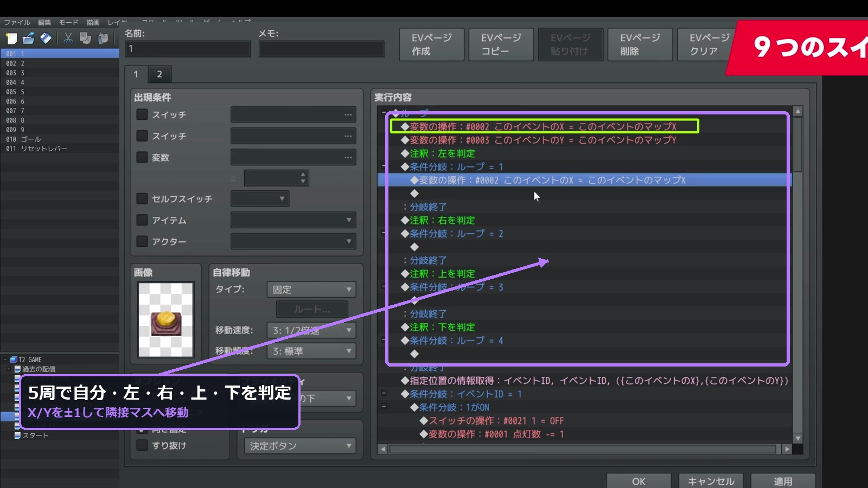This screenshot has width=868, height=488.
Task: Open the タイプ 固定 movement dropdown
Action: [x=311, y=290]
